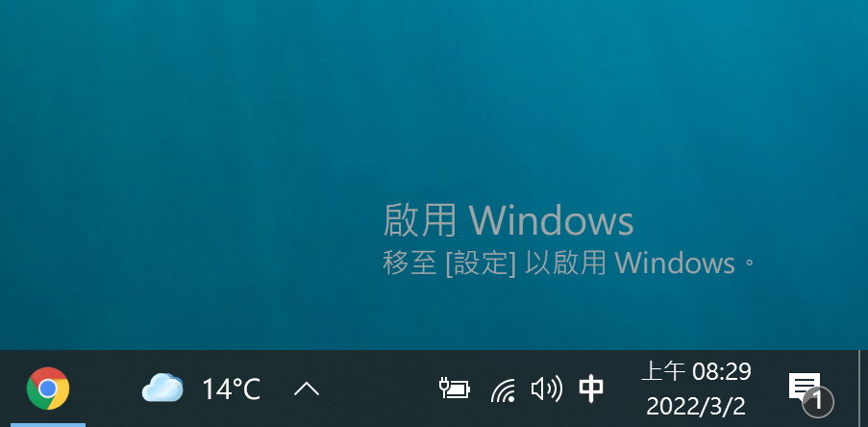
Task: Select Chrome's active underline indicator
Action: [48, 425]
